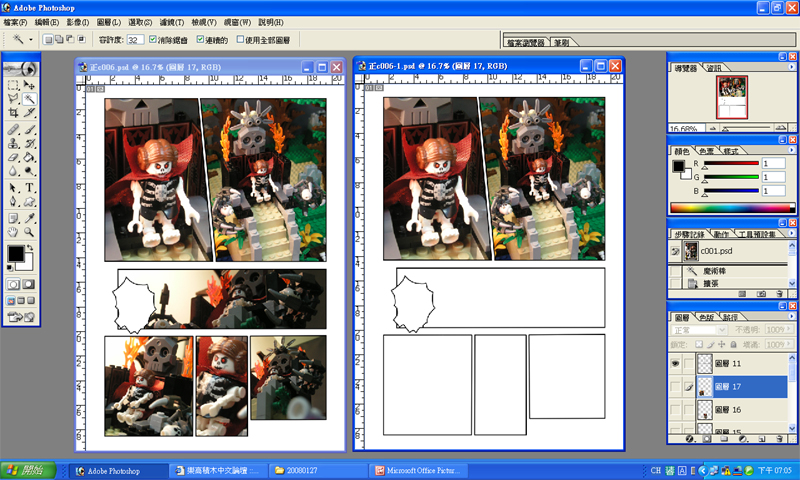This screenshot has width=800, height=480.
Task: Open the 檔案(F) menu
Action: pos(15,22)
